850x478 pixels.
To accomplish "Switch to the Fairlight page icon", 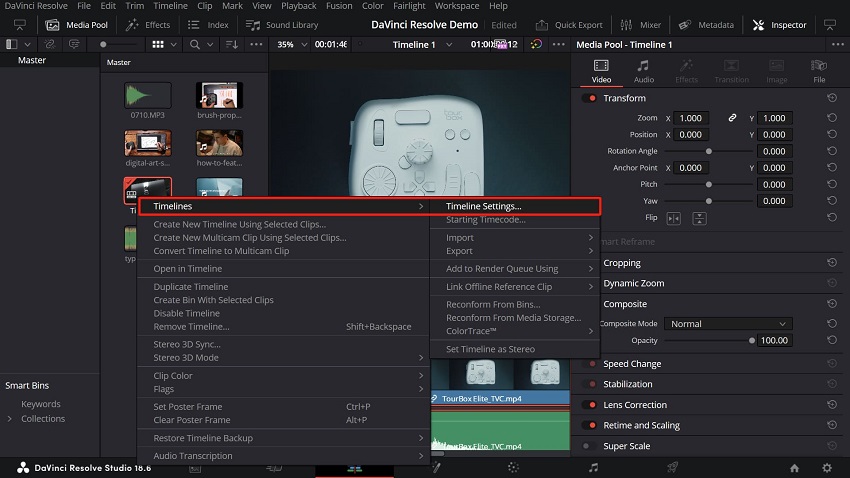I will click(594, 467).
